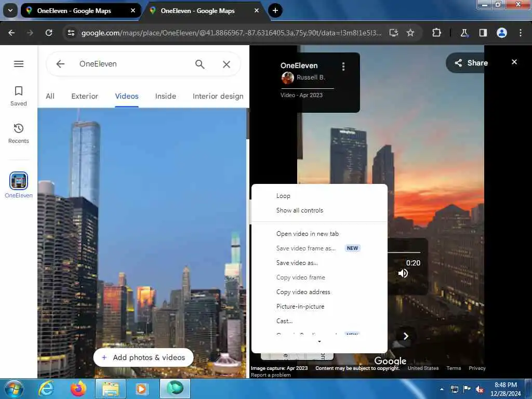Expand context menu with bottom arrow
The height and width of the screenshot is (399, 532).
[x=320, y=342]
